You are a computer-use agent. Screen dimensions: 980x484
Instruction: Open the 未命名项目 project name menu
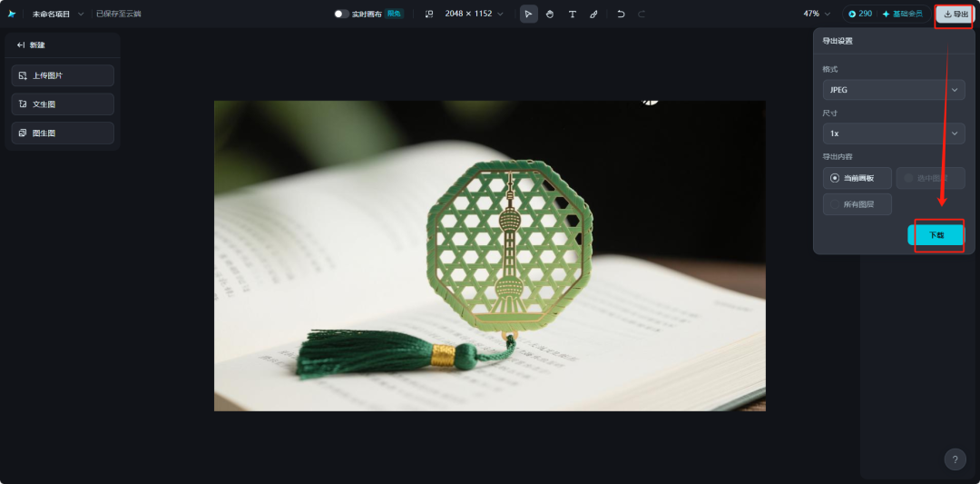[x=57, y=14]
